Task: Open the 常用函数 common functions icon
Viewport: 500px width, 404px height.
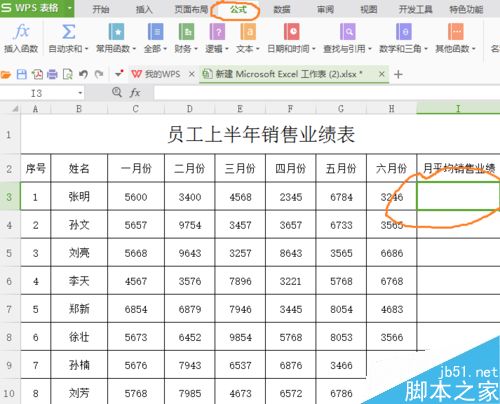Action: pos(116,32)
